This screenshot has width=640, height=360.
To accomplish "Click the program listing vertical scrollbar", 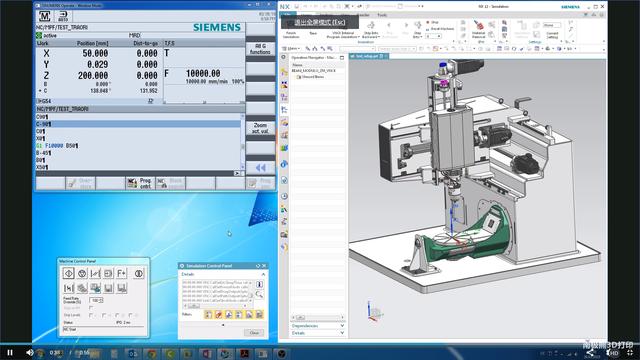I will pyautogui.click(x=243, y=142).
